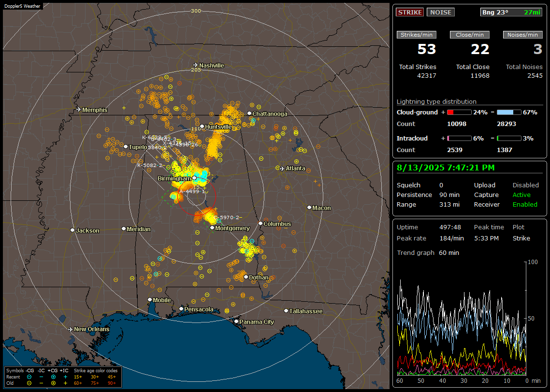Image resolution: width=550 pixels, height=392 pixels.
Task: Click the Close/min label box
Action: [470, 35]
